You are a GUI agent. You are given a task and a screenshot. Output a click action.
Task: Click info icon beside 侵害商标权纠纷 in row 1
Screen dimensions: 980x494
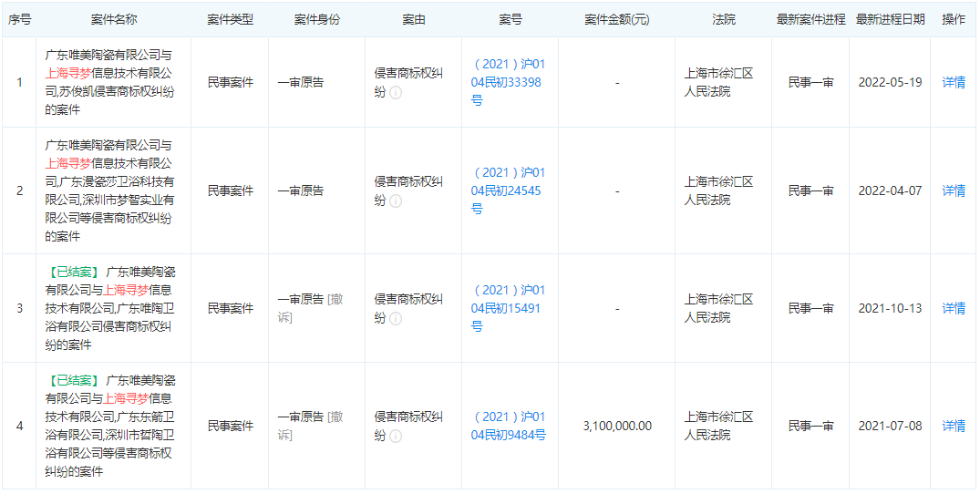tap(396, 92)
